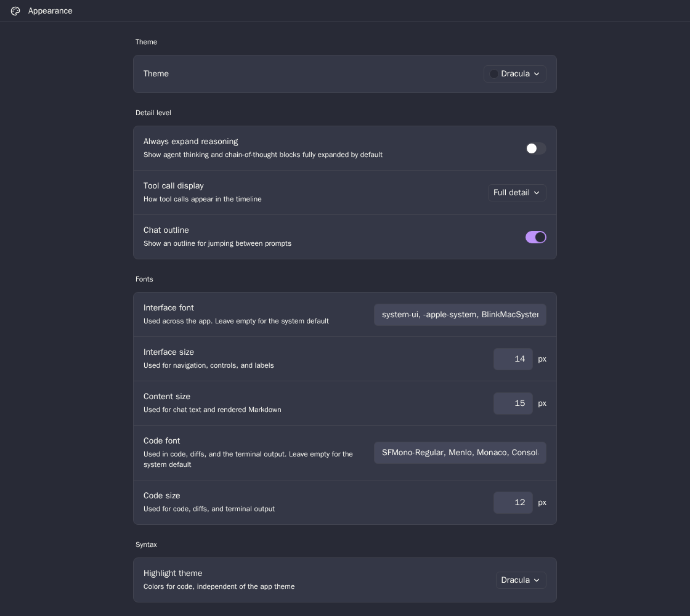Image resolution: width=690 pixels, height=616 pixels.
Task: Click the Chat outline setting label
Action: 166,230
